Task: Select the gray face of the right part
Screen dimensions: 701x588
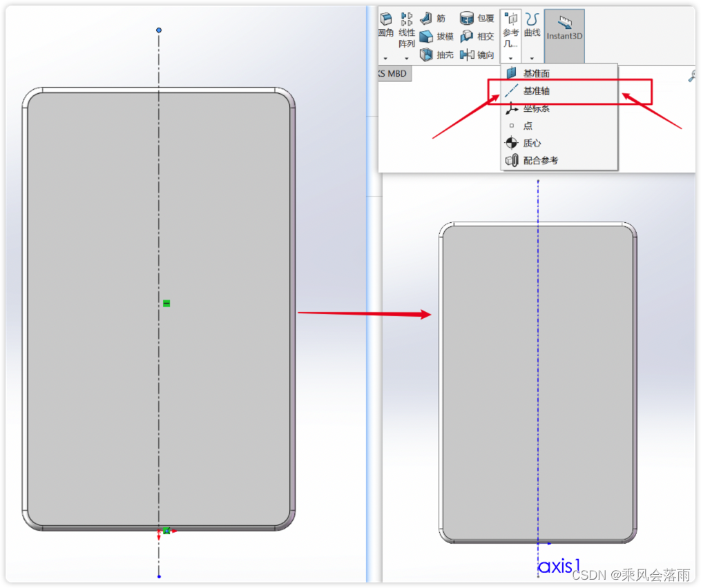Action: (x=538, y=382)
